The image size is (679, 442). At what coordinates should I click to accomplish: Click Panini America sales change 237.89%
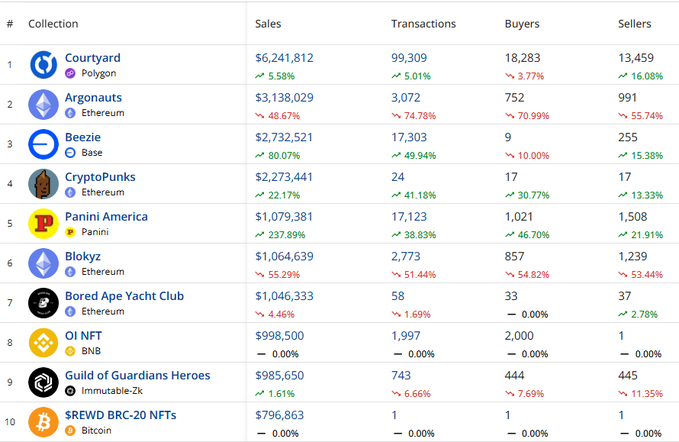pyautogui.click(x=286, y=235)
